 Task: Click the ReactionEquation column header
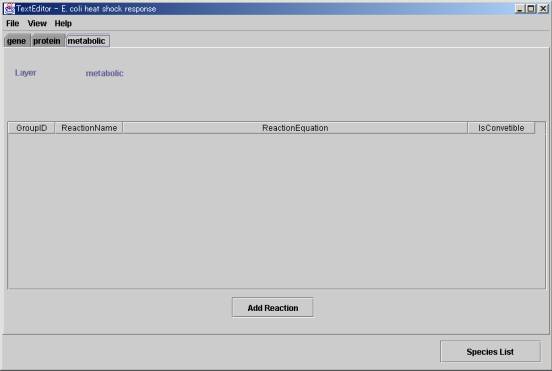coord(295,128)
